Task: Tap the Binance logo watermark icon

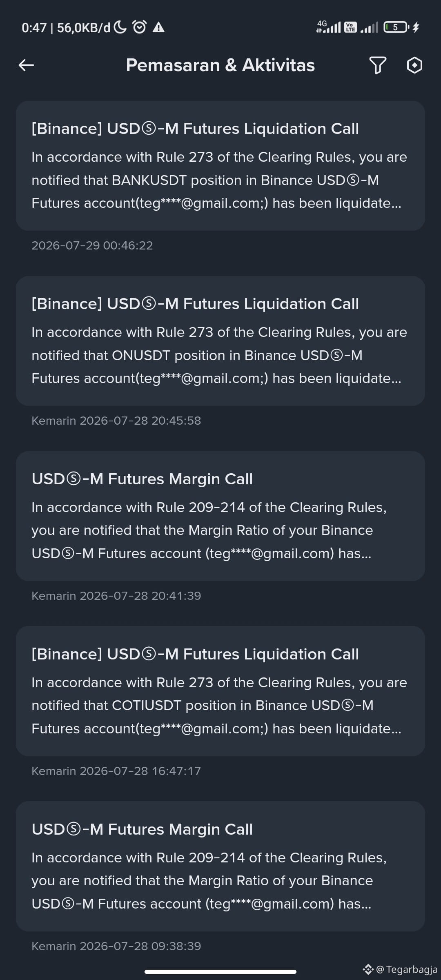Action: coord(368,969)
